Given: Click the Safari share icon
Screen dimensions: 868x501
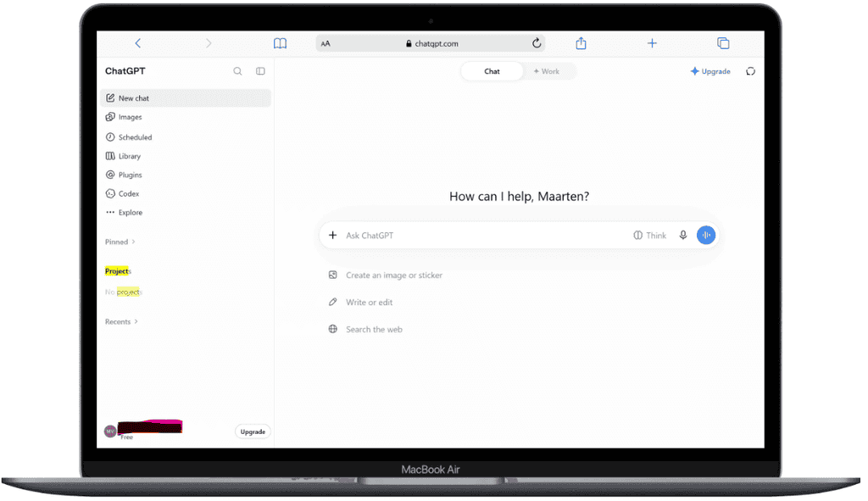Looking at the screenshot, I should pos(581,43).
